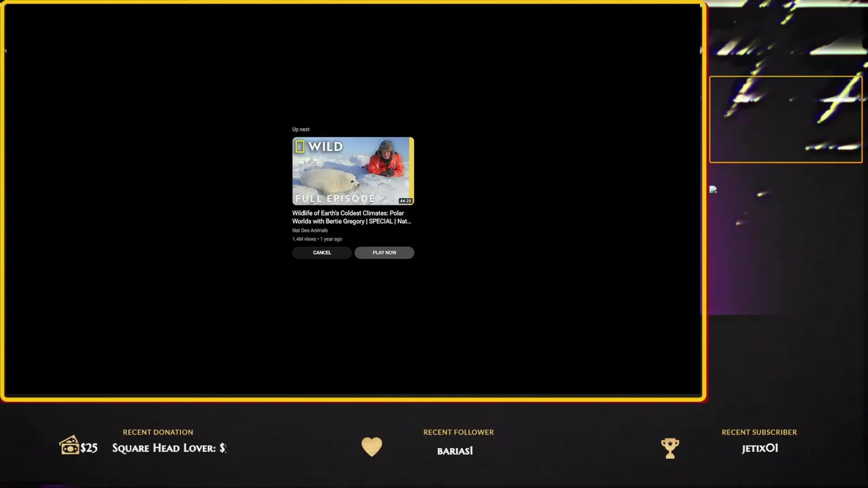Select the 'Recent Follower' heading
Screen dimensions: 868x488
[x=458, y=432]
